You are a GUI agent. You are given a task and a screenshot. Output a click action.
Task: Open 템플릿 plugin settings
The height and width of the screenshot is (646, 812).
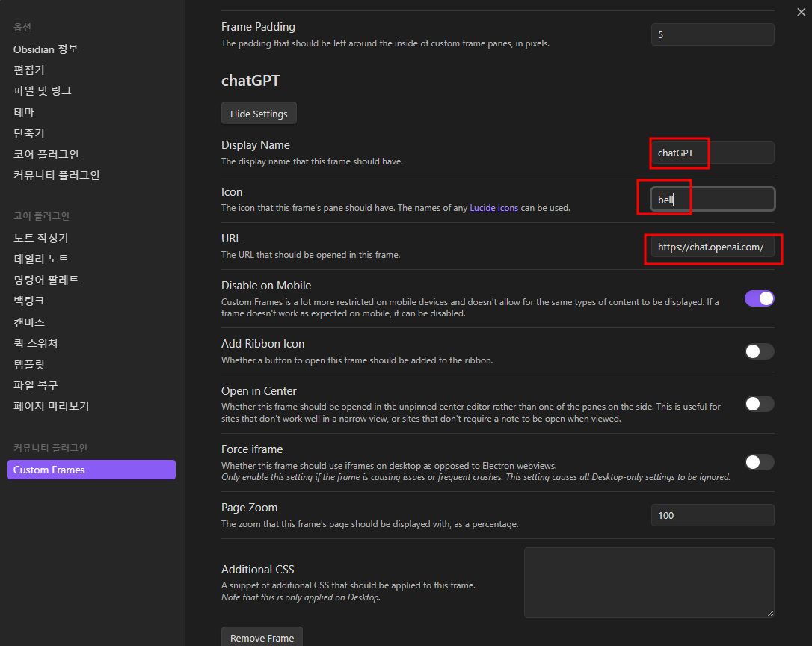(29, 364)
